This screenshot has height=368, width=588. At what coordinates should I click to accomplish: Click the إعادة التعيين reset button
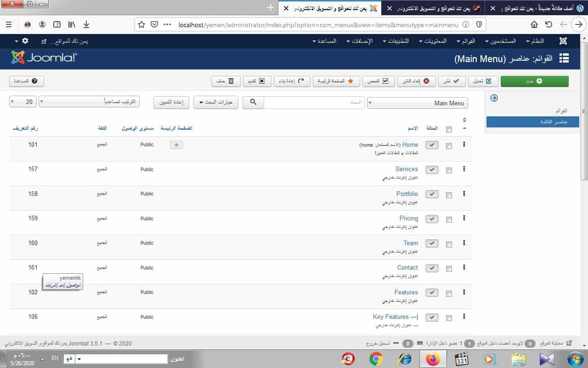click(x=171, y=103)
